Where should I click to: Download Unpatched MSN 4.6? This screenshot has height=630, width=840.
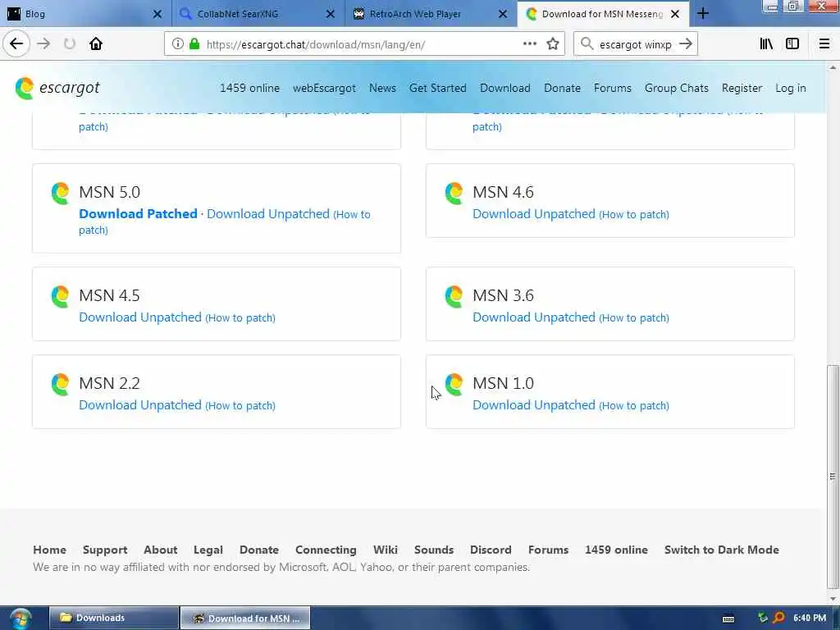(533, 214)
